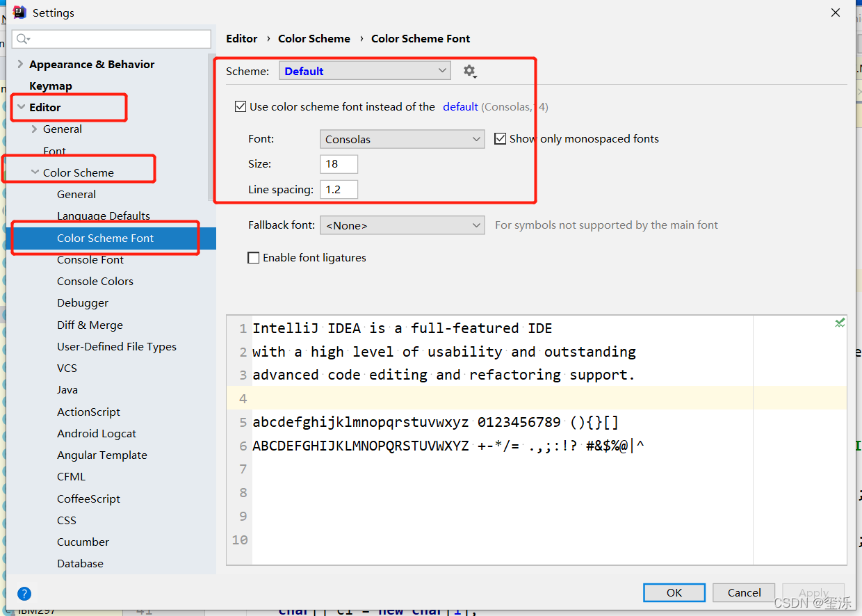This screenshot has height=616, width=862.
Task: Click preview line 5 lowercase alphabet
Action: 436,422
